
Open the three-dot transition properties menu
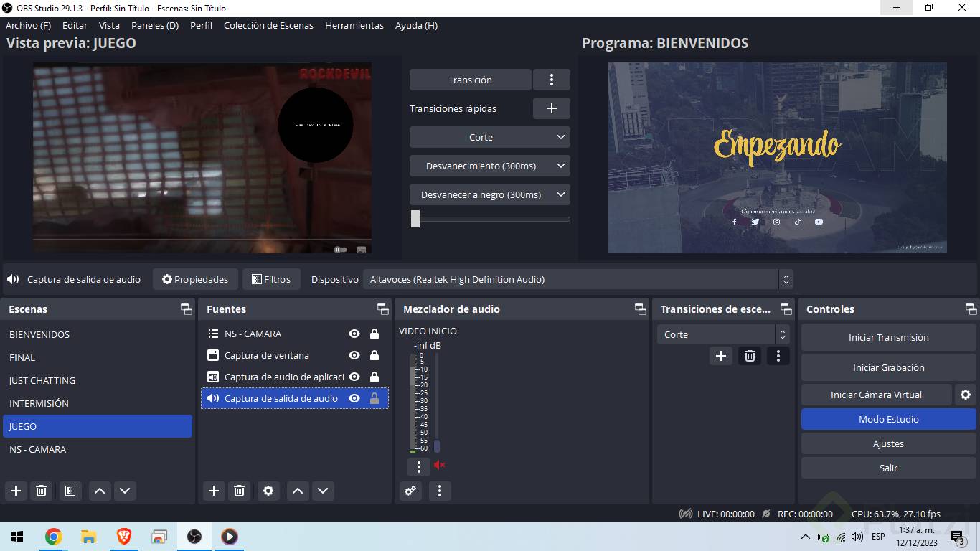778,356
